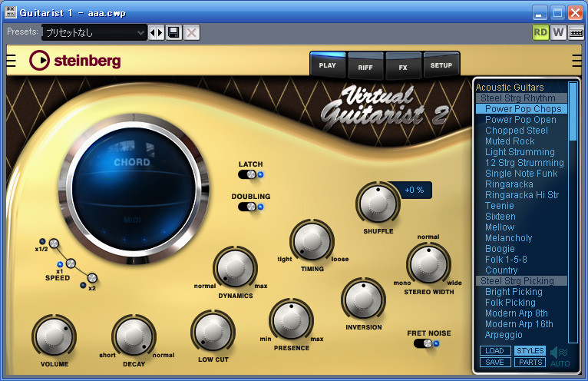The image size is (588, 381).
Task: Click the INVERSION knob
Action: click(x=363, y=299)
